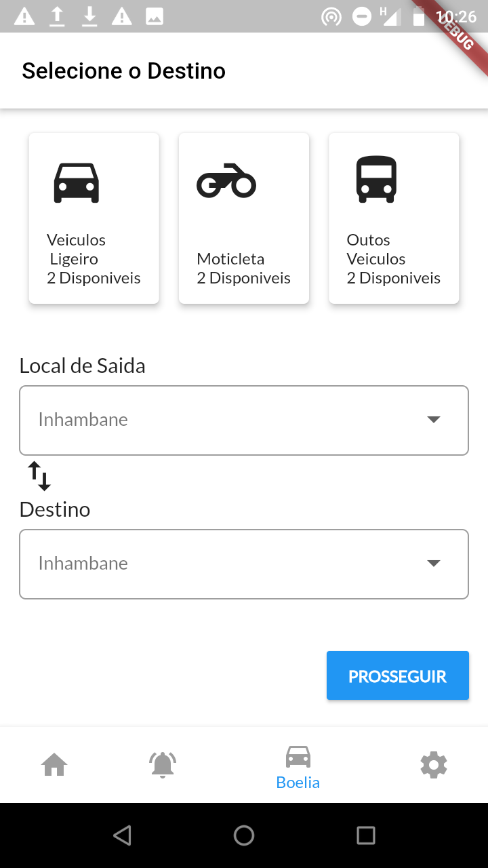Open notifications bell tab
The image size is (488, 868).
click(x=163, y=766)
